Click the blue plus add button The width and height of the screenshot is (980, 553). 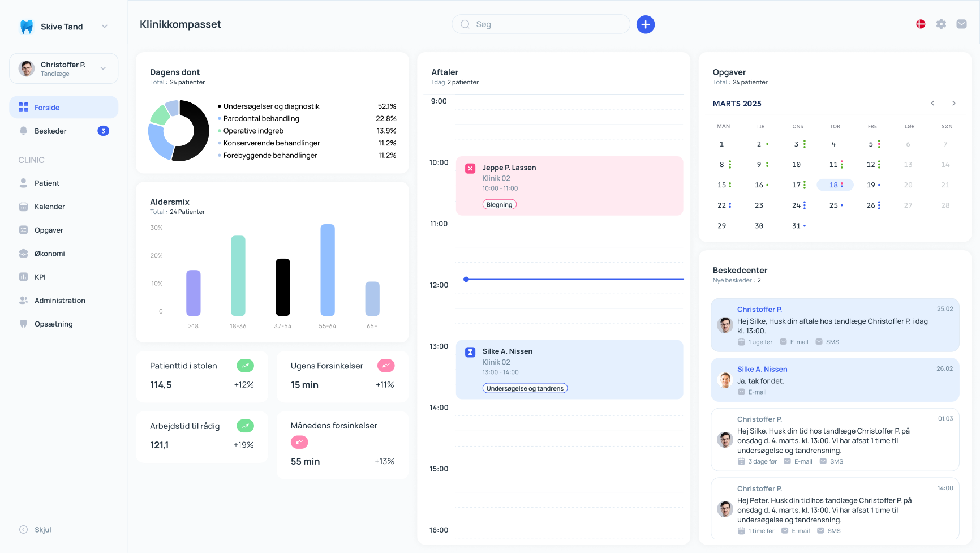[x=646, y=24]
